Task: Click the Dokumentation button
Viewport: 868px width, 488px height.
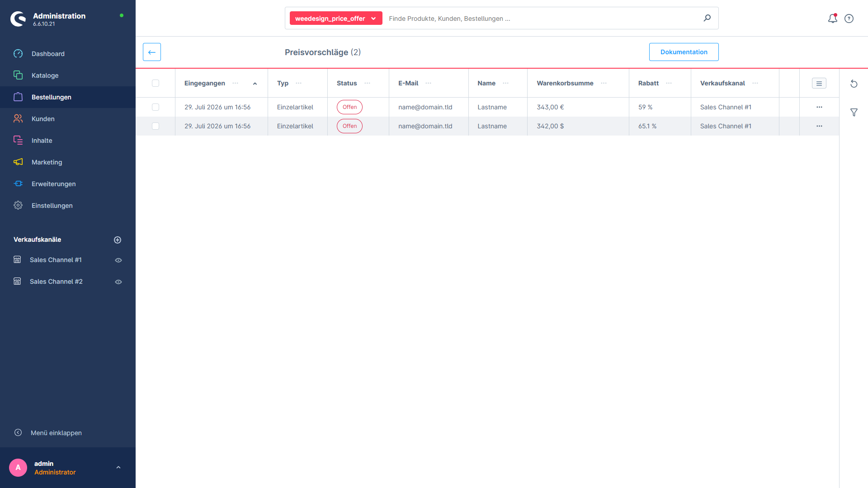Action: [684, 52]
